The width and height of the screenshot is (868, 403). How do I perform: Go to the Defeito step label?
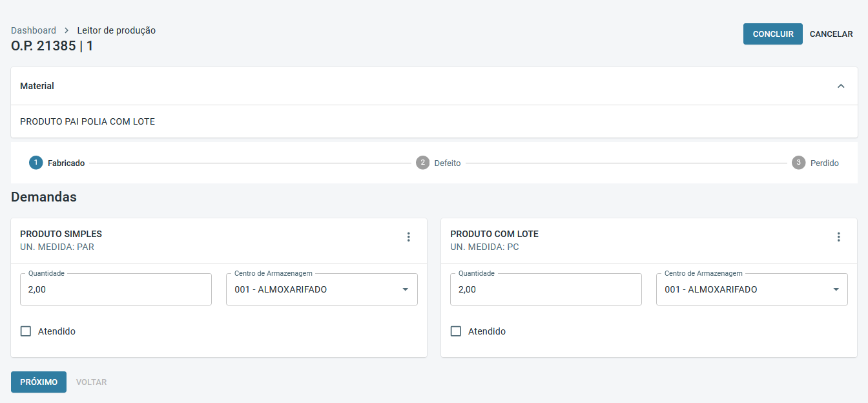coord(448,163)
